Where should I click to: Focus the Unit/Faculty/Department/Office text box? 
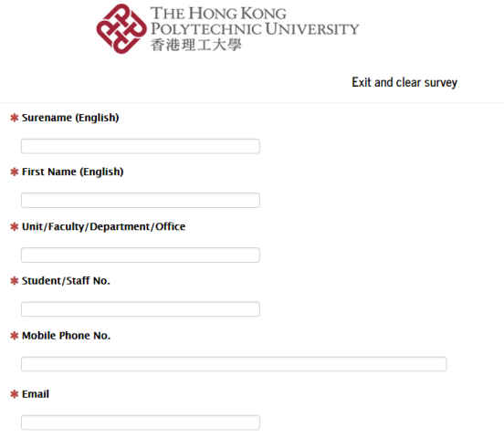point(141,255)
